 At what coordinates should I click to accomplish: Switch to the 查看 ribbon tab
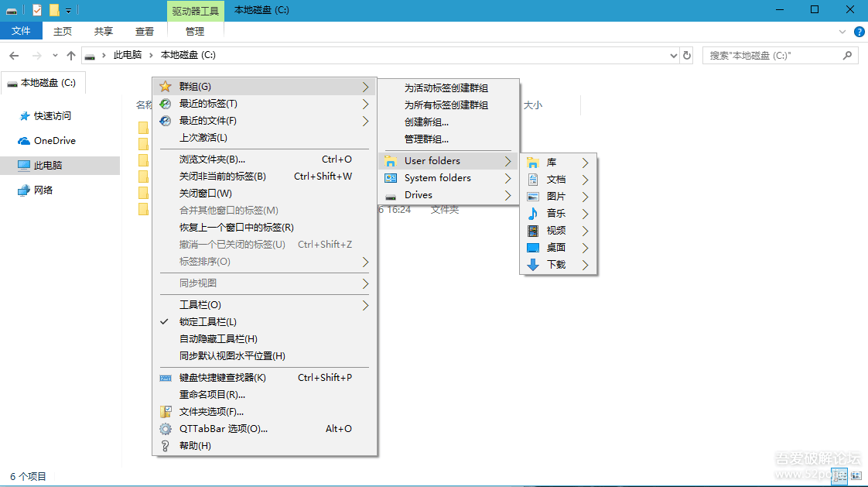pyautogui.click(x=145, y=32)
